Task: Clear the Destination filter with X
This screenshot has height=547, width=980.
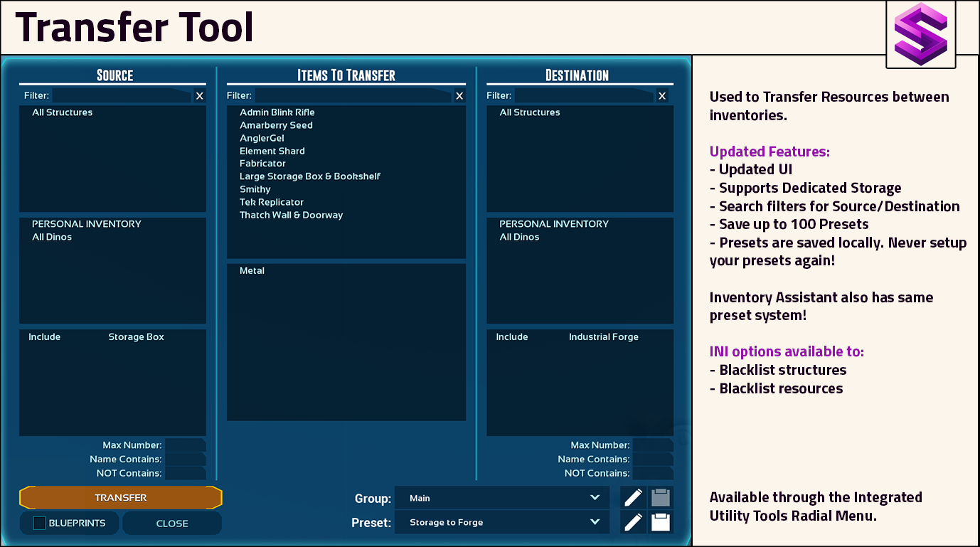Action: [662, 96]
